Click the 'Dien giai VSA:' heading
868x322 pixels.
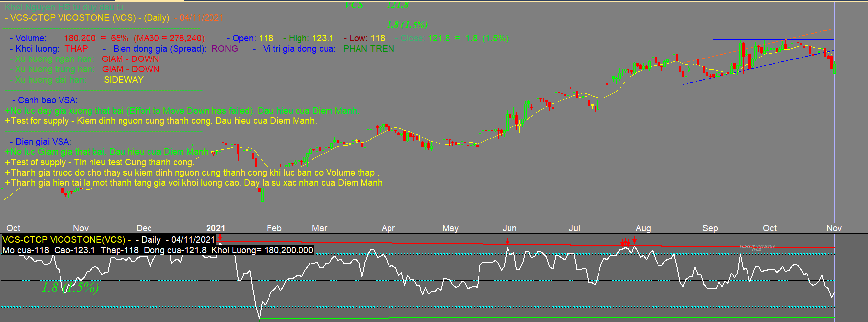43,142
